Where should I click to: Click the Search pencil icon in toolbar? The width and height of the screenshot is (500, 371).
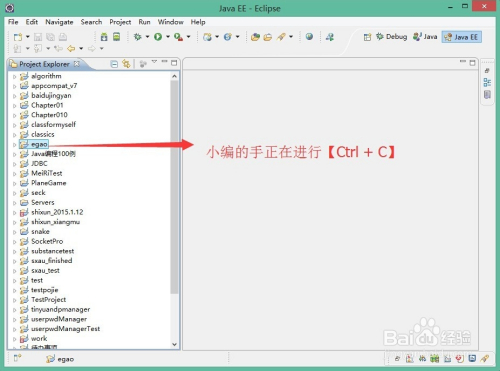(x=281, y=37)
